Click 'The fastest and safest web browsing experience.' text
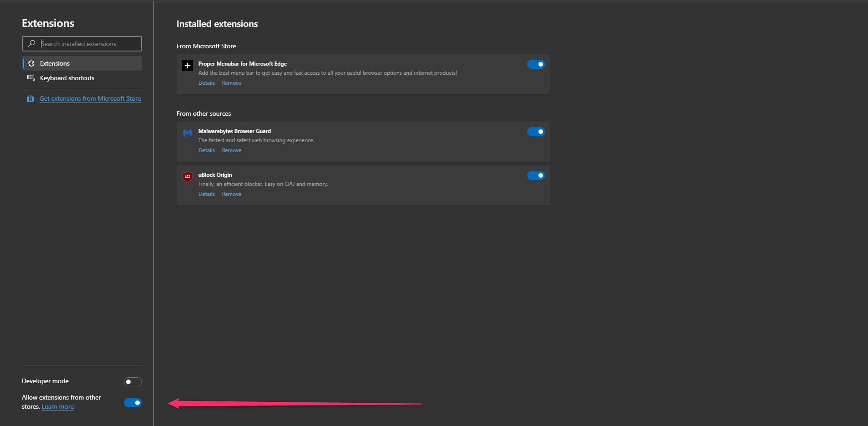Image resolution: width=868 pixels, height=426 pixels. pos(256,140)
